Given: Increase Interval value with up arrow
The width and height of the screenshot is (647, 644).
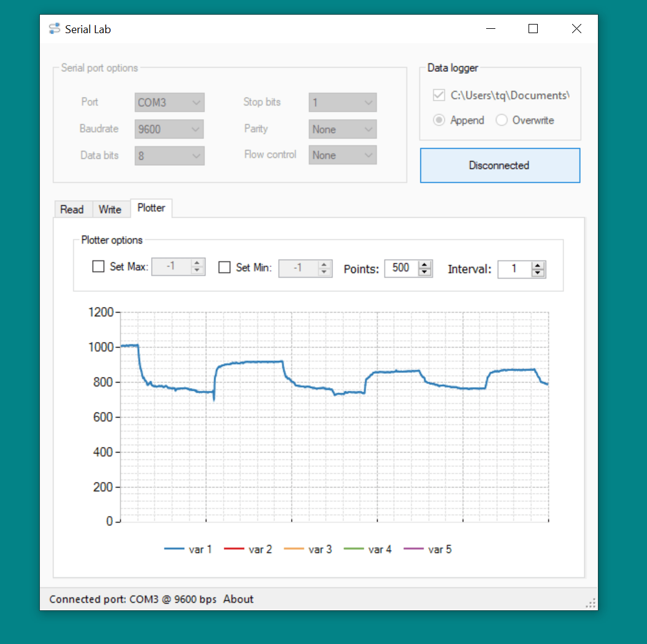Looking at the screenshot, I should point(538,265).
